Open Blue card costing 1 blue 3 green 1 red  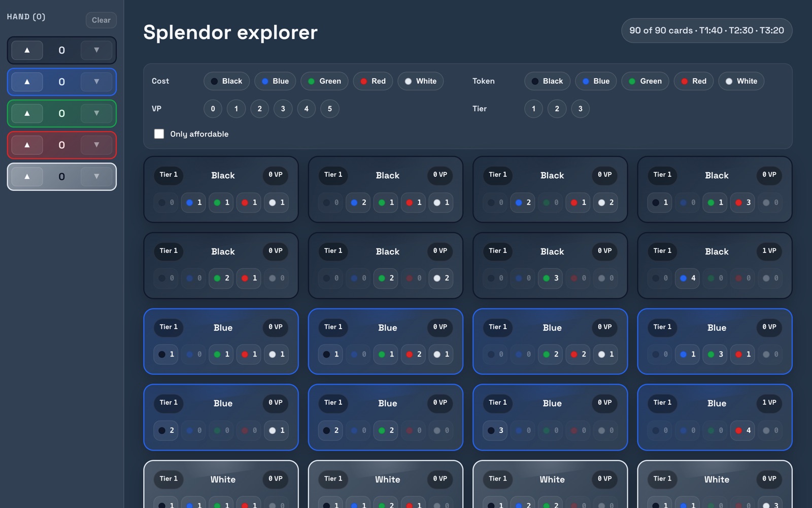(715, 341)
